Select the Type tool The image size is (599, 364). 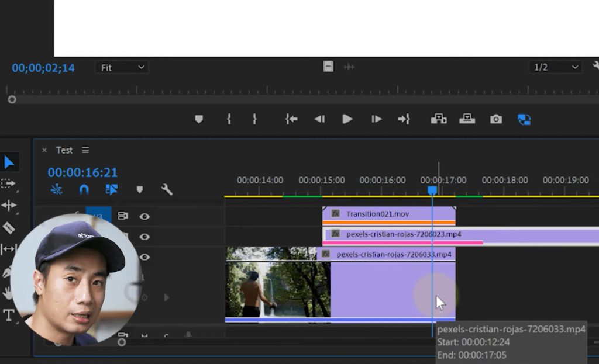[9, 316]
